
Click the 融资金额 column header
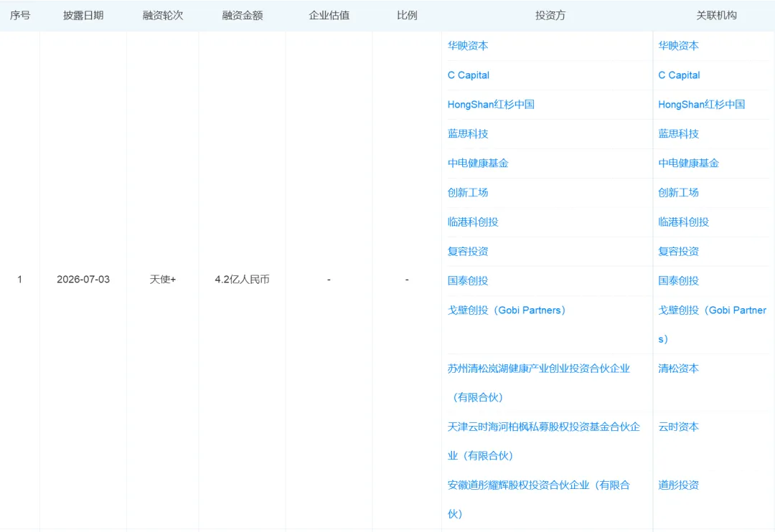pyautogui.click(x=243, y=15)
